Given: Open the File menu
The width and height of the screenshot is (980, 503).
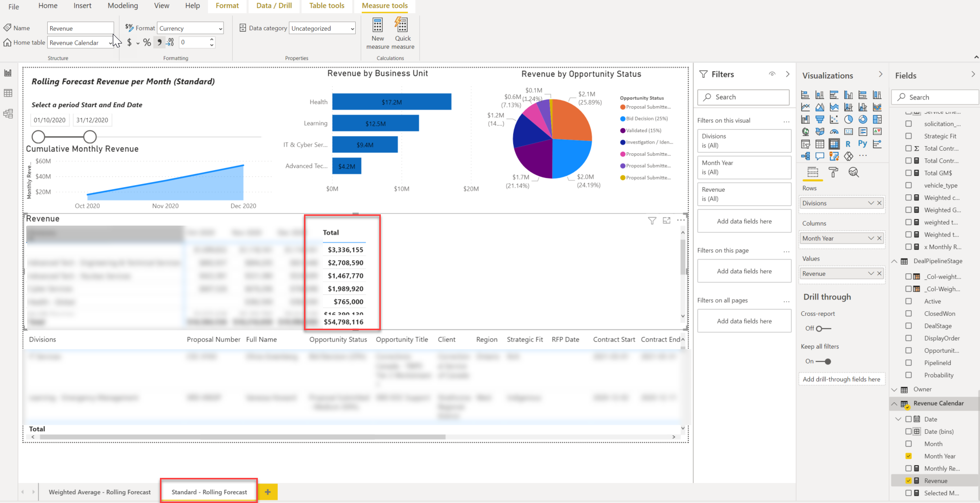Looking at the screenshot, I should (14, 7).
